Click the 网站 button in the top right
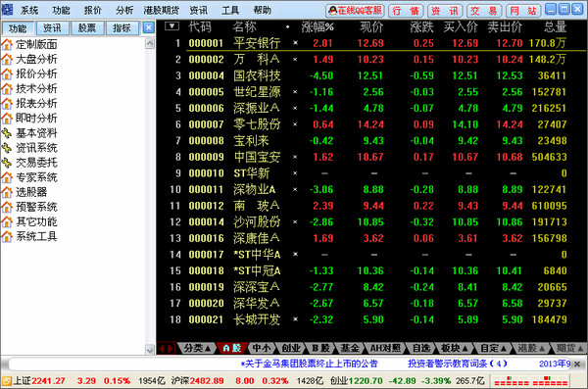 pyautogui.click(x=523, y=11)
